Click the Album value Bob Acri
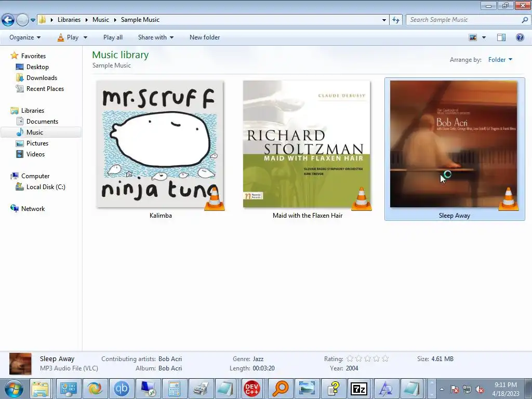Screen dimensions: 532x399 point(170,368)
